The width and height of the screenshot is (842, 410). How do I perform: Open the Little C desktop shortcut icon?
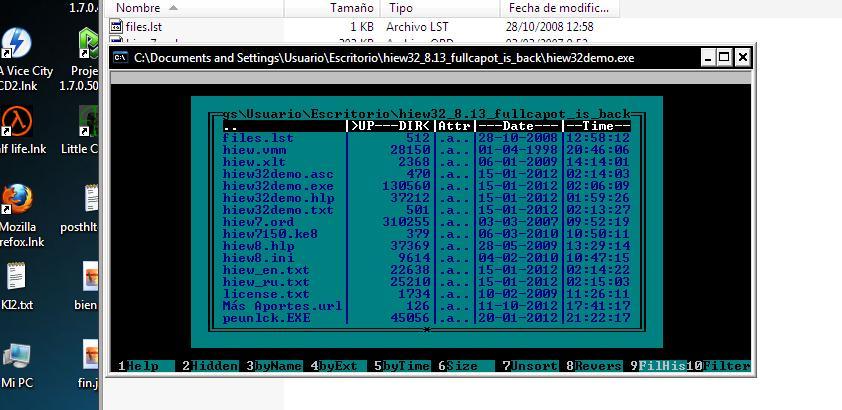click(89, 121)
